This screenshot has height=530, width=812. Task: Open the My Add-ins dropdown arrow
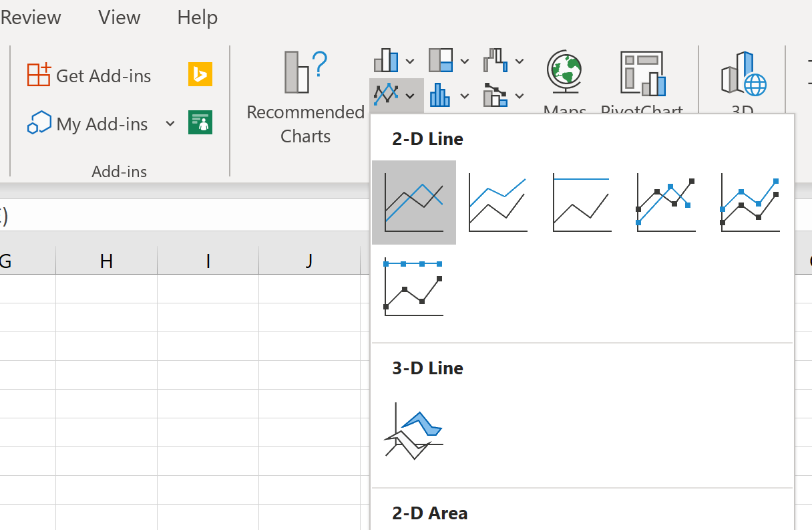(170, 124)
